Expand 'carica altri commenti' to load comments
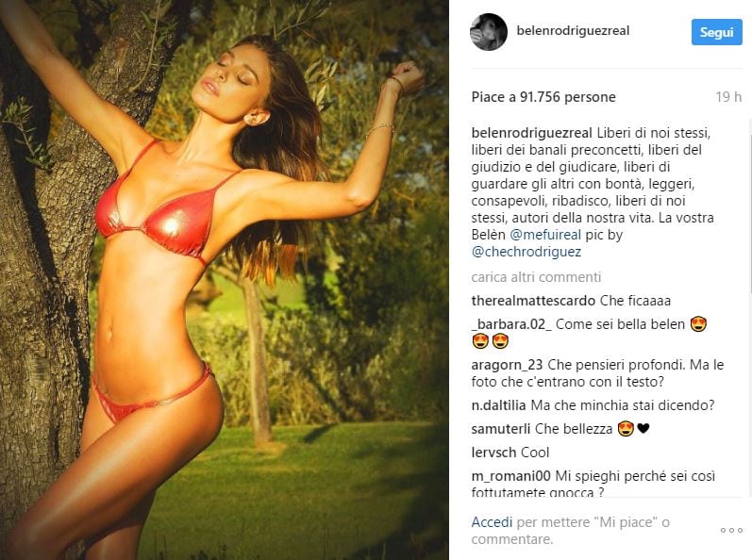 pos(536,277)
